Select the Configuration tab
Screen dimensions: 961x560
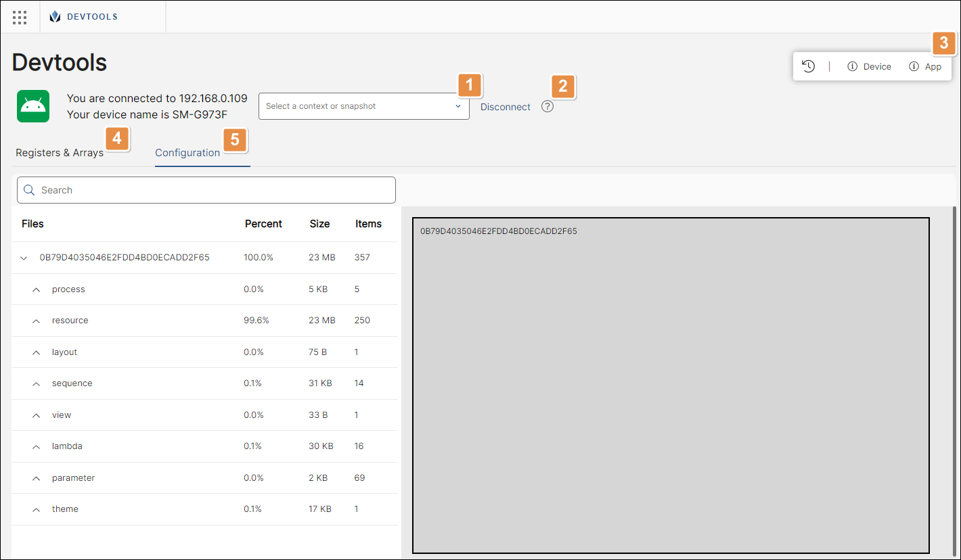tap(187, 153)
